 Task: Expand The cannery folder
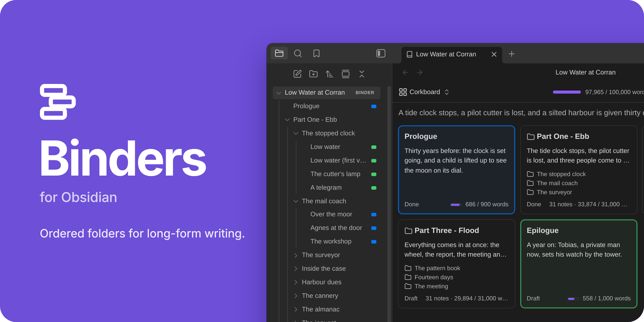pos(296,296)
